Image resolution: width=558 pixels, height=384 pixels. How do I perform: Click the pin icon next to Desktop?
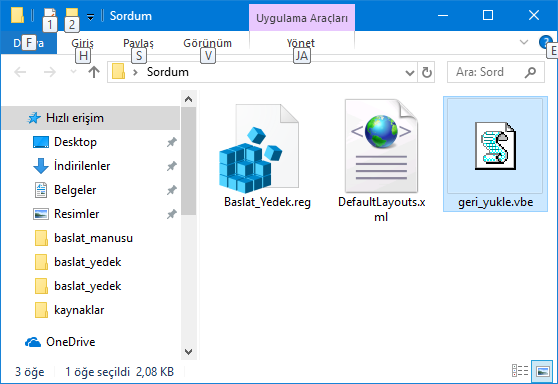click(x=172, y=142)
